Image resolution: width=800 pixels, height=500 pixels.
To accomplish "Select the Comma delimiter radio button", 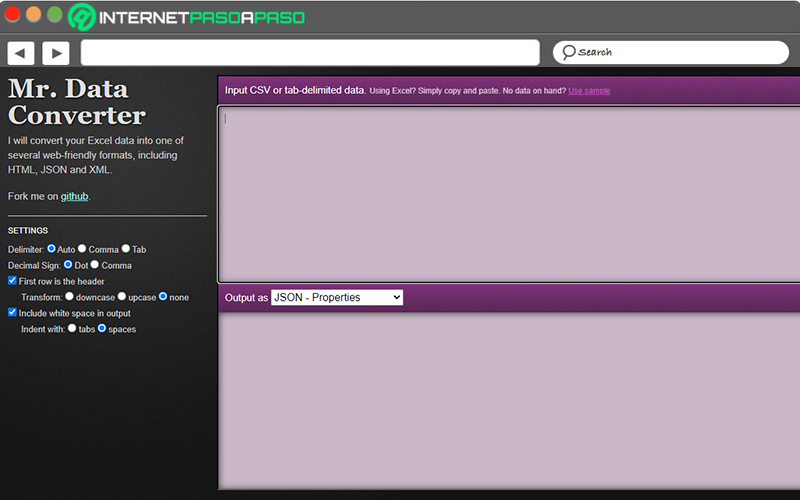I will coord(82,248).
